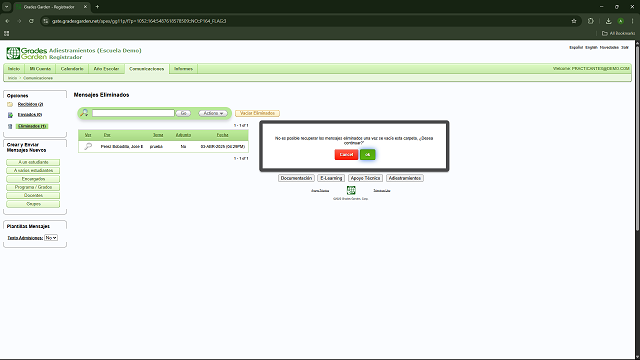
Task: Open browser downloads icon
Action: coord(608,21)
